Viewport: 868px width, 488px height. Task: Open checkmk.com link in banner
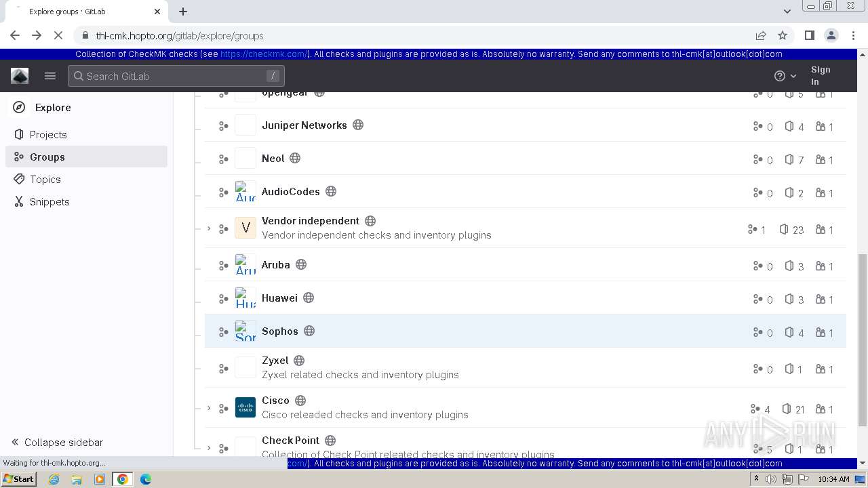click(x=264, y=54)
